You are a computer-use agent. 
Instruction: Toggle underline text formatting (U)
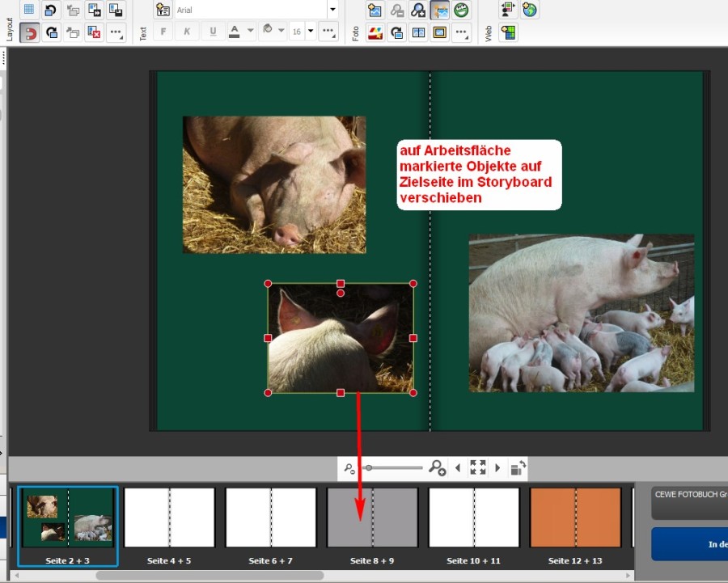(213, 32)
